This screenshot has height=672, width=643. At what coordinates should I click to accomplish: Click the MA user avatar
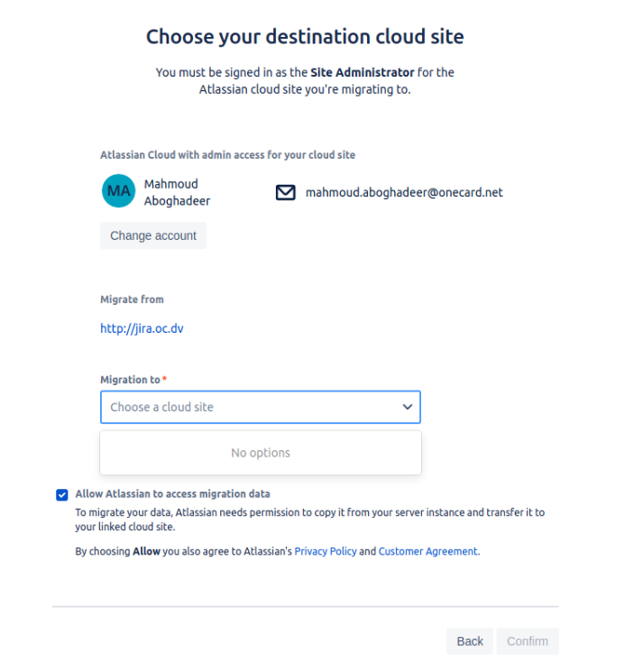[x=119, y=191]
